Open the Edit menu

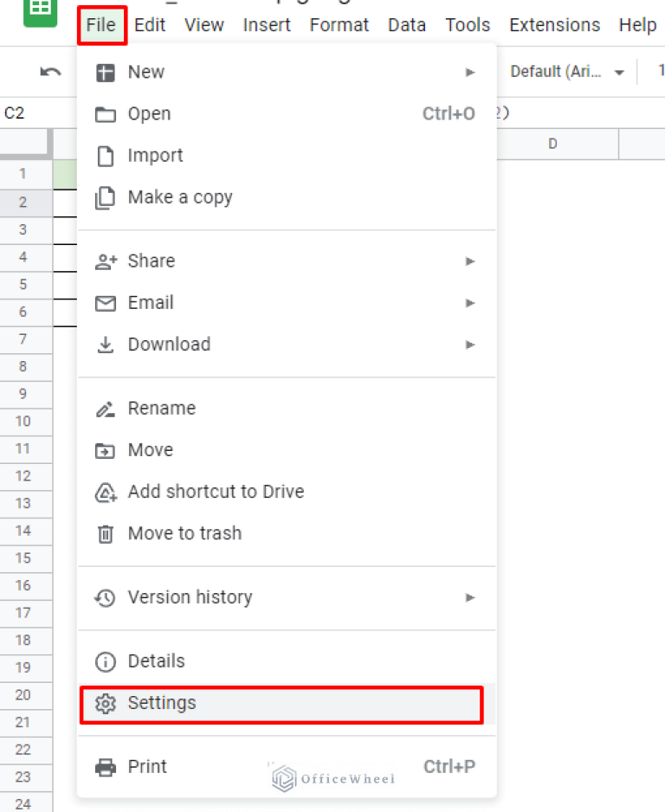(150, 25)
